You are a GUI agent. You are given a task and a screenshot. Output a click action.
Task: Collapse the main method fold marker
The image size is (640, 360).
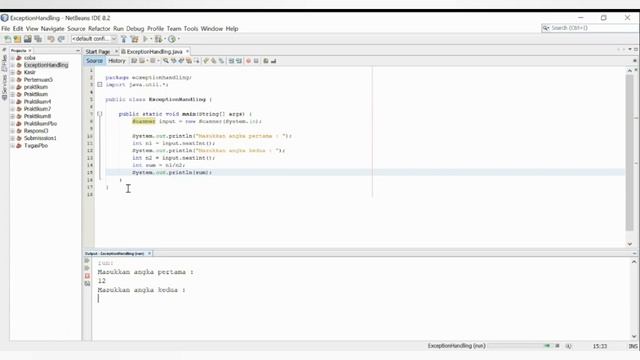(100, 114)
